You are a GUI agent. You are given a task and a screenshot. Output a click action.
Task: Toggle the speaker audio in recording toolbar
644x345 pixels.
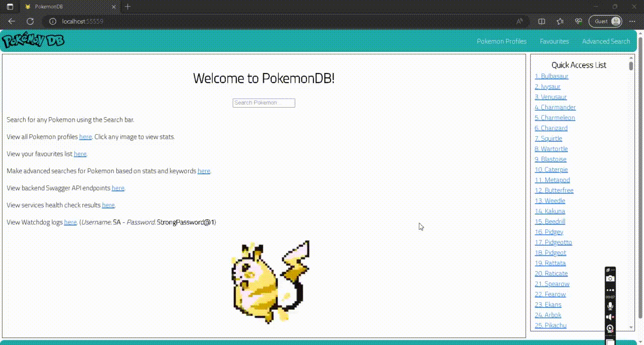610,317
